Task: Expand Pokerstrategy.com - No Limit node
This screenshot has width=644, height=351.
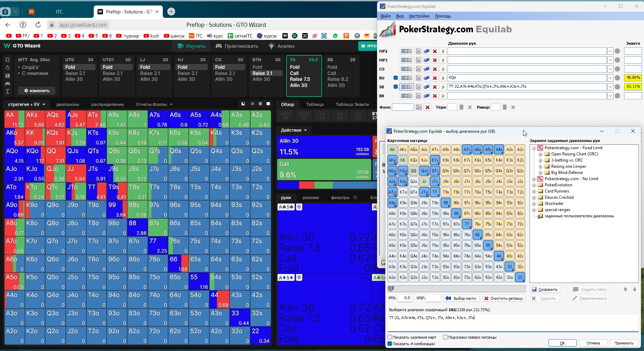Action: [x=534, y=179]
